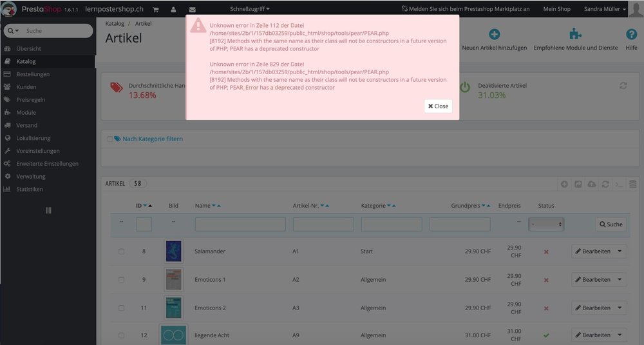Sort Grundpreis column descending
This screenshot has width=644, height=345.
tap(484, 206)
